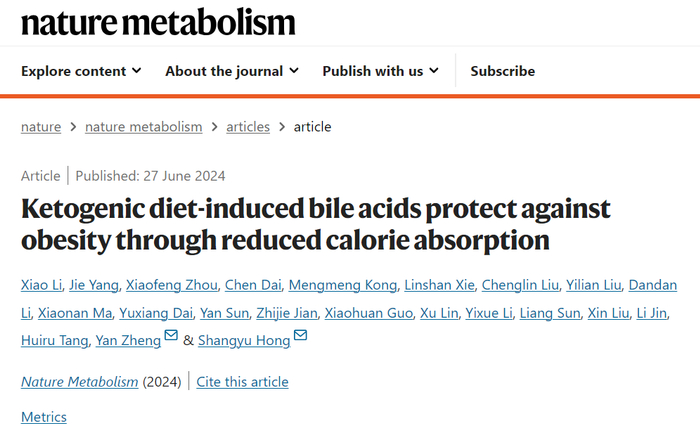Open the nature metabolism breadcrumb
Image resolution: width=700 pixels, height=440 pixels.
click(x=143, y=127)
